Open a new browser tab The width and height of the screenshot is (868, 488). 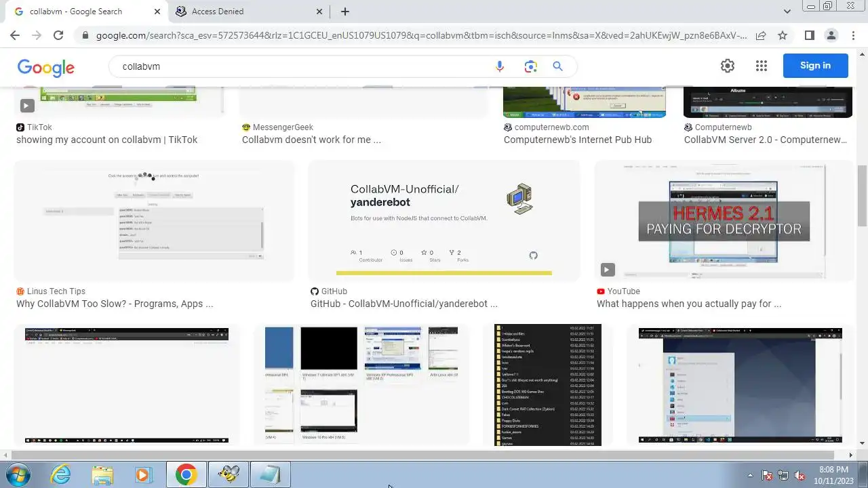tap(344, 12)
